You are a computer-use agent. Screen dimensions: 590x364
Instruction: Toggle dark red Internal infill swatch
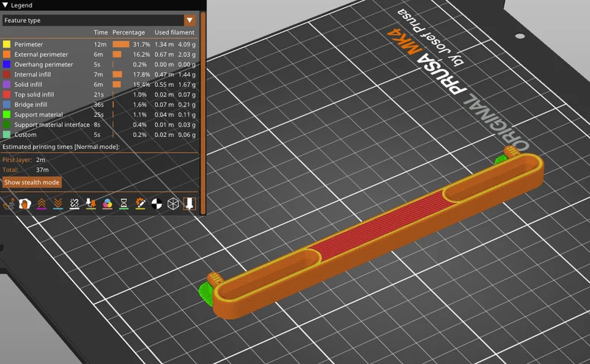(x=7, y=74)
